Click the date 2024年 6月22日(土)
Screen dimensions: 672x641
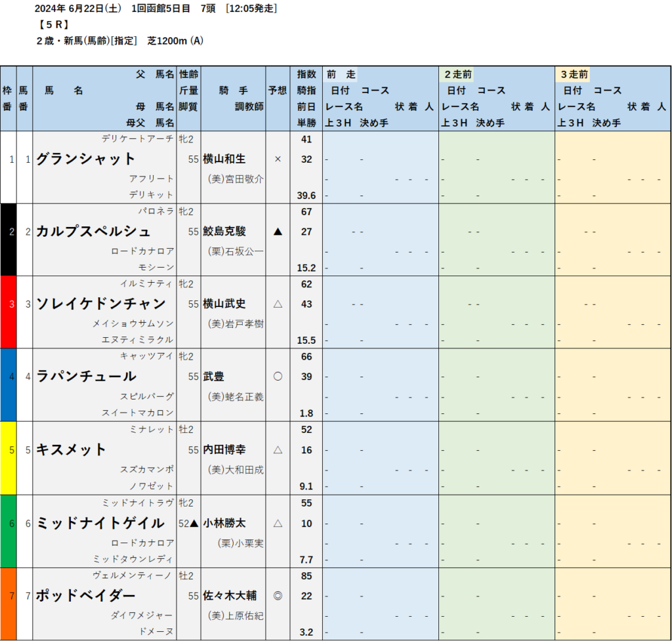point(78,8)
